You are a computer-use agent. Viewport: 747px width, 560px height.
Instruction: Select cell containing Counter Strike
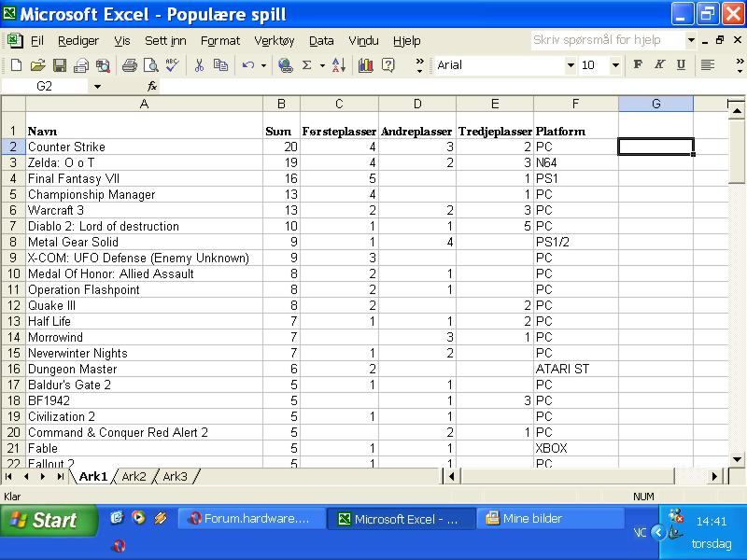(145, 147)
